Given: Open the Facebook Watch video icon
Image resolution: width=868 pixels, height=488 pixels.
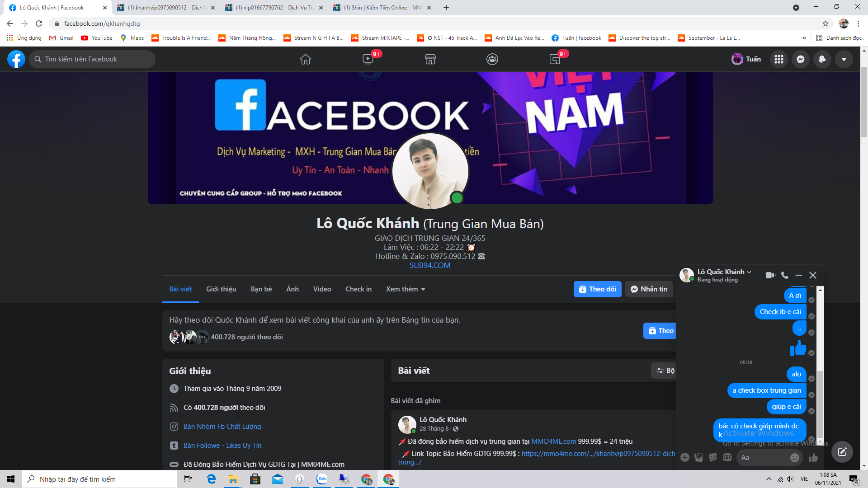Looking at the screenshot, I should pyautogui.click(x=368, y=59).
